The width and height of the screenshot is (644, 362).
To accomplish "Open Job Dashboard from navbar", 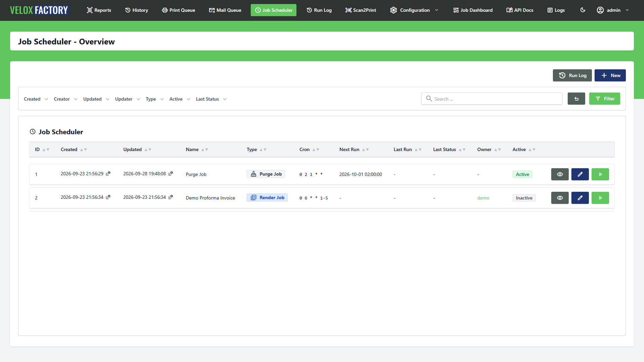I will [x=473, y=10].
